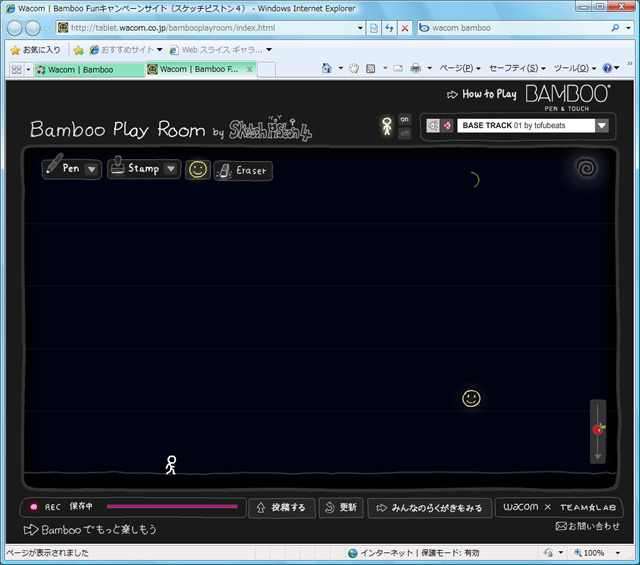
Task: Open みんなのらくがきをみる gallery link
Action: tap(429, 508)
